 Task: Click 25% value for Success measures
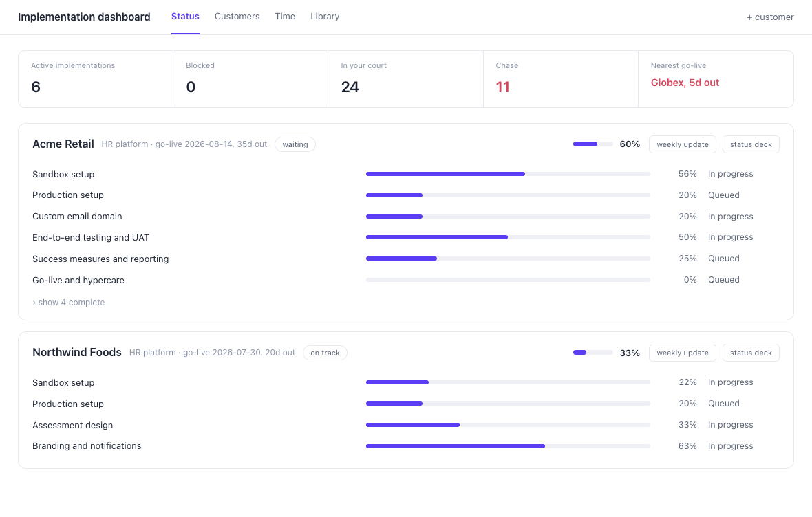pyautogui.click(x=687, y=258)
